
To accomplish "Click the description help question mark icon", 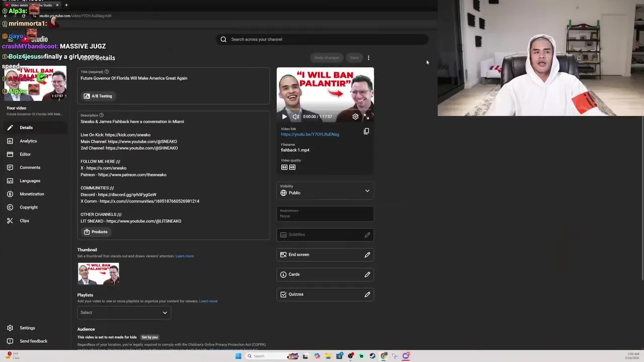I will [x=102, y=115].
